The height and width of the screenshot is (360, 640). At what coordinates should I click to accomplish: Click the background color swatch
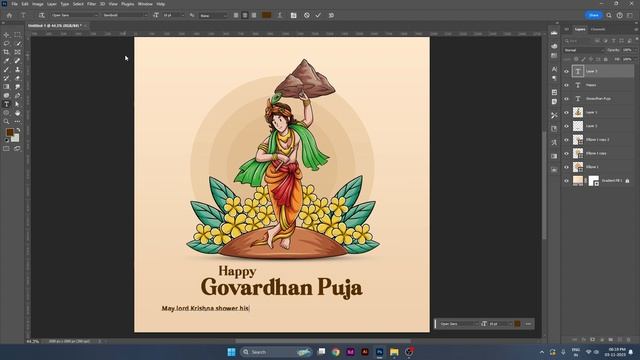16,138
